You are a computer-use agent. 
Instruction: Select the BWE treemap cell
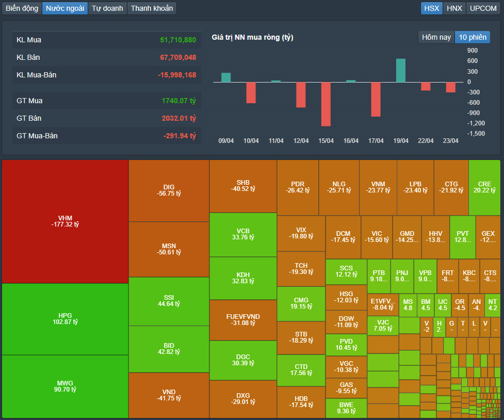[346, 408]
